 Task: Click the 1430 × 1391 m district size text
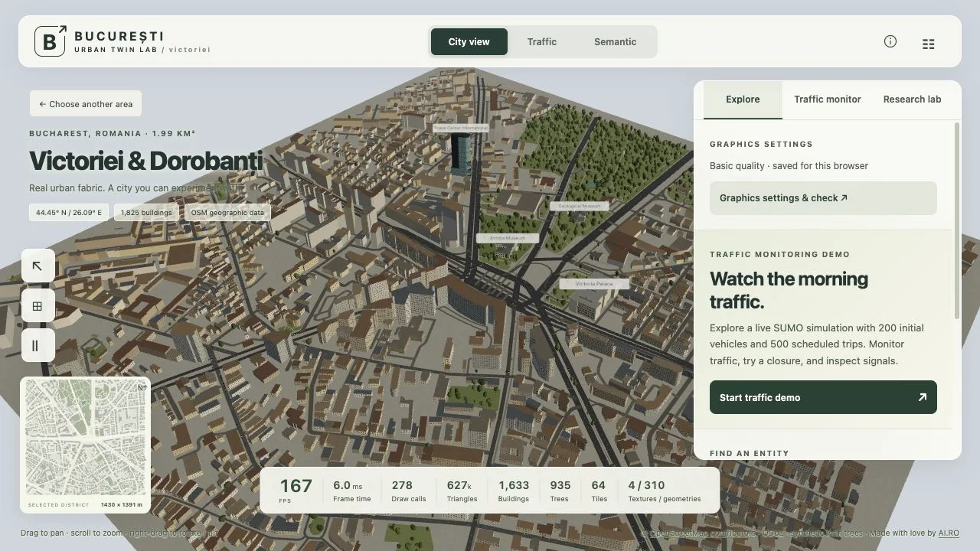click(x=122, y=505)
